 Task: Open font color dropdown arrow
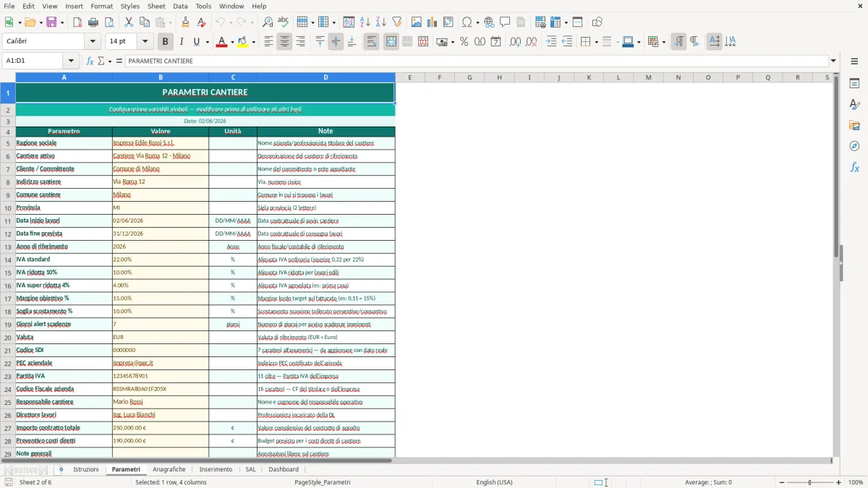coord(231,42)
